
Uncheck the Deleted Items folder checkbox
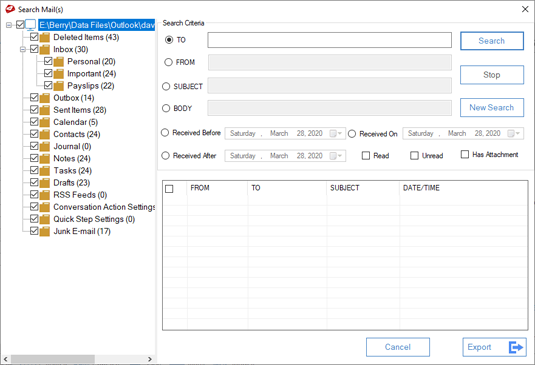click(34, 37)
